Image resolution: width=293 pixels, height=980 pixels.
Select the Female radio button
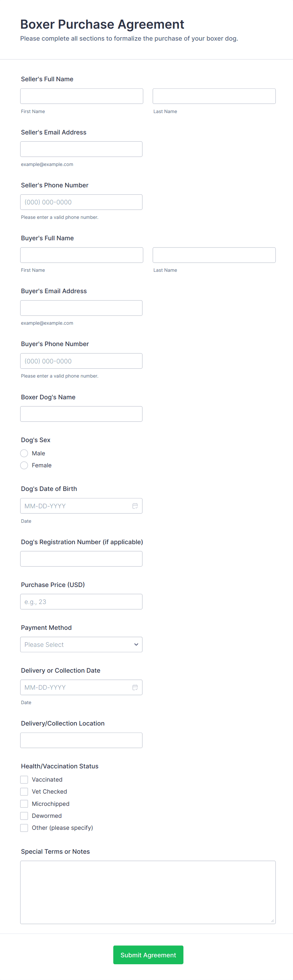pos(24,465)
